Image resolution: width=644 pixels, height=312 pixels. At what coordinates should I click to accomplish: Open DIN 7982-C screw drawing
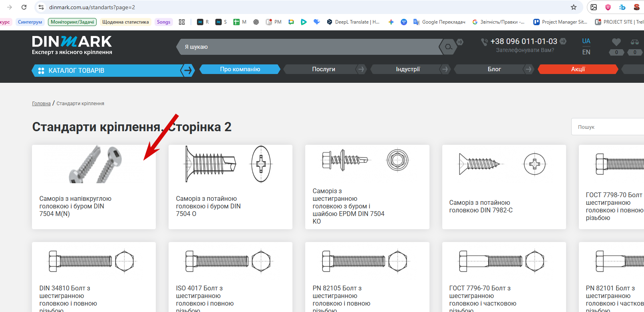[502, 164]
